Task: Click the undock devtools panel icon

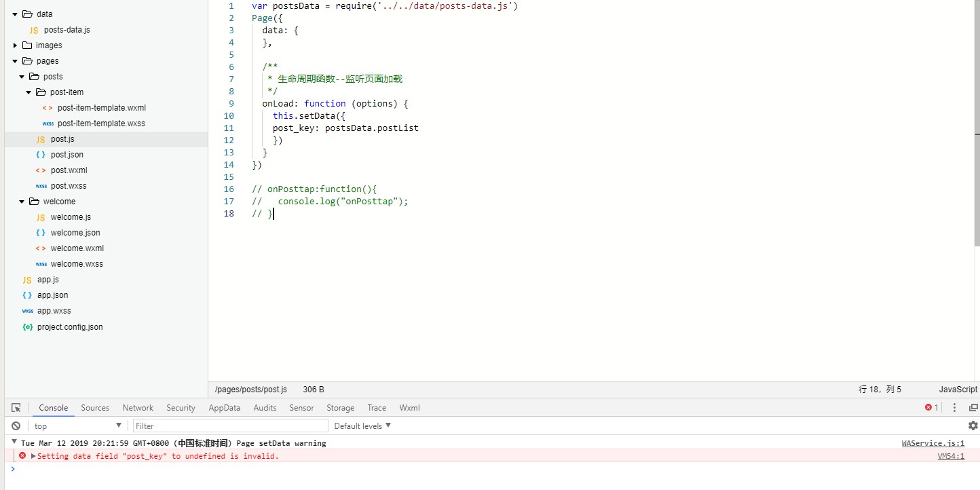Action: click(x=973, y=408)
